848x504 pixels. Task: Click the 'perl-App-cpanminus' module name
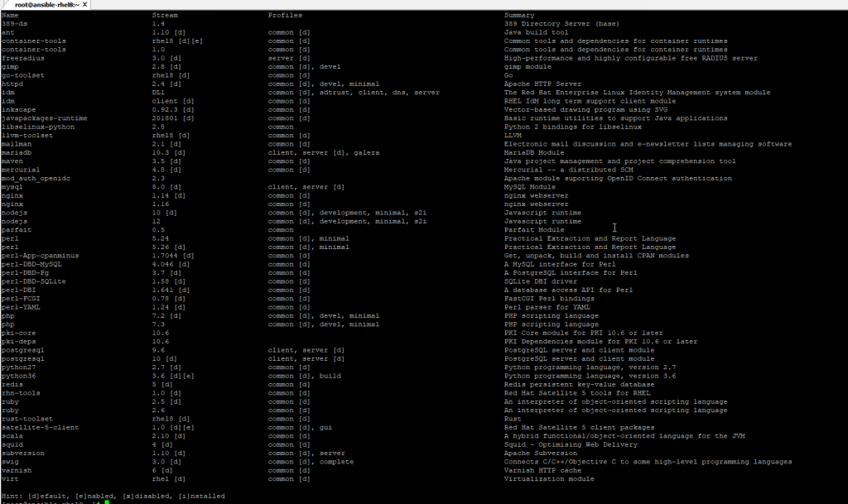pyautogui.click(x=41, y=256)
